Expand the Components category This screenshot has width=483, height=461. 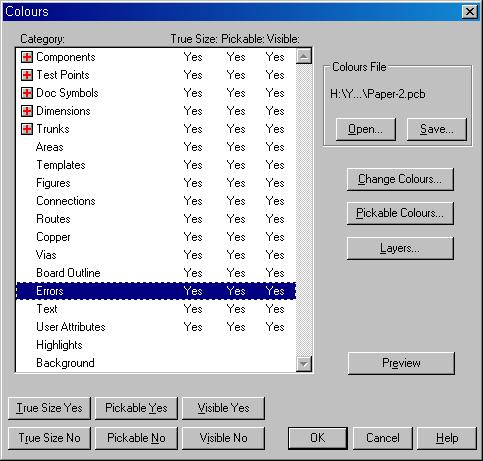click(x=27, y=57)
